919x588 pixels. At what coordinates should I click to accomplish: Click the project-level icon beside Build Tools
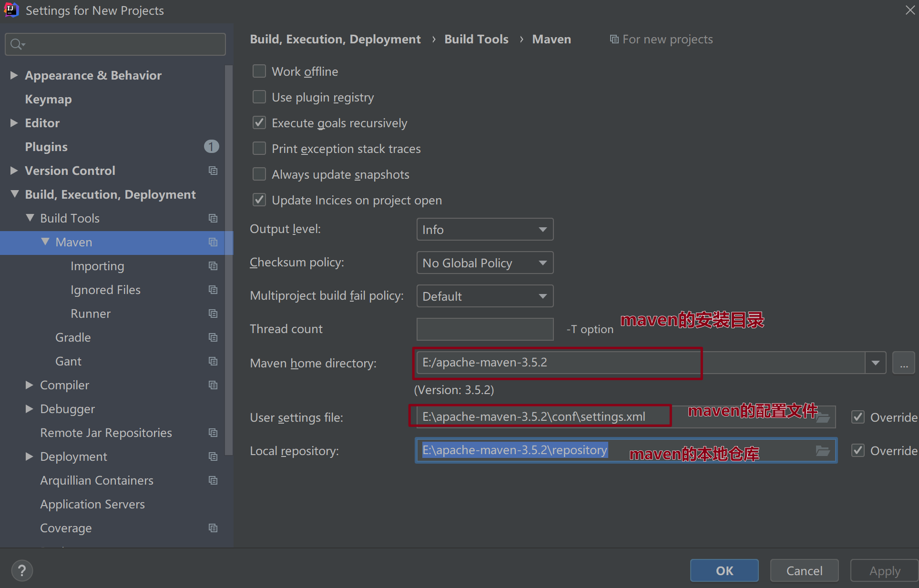[x=213, y=218]
